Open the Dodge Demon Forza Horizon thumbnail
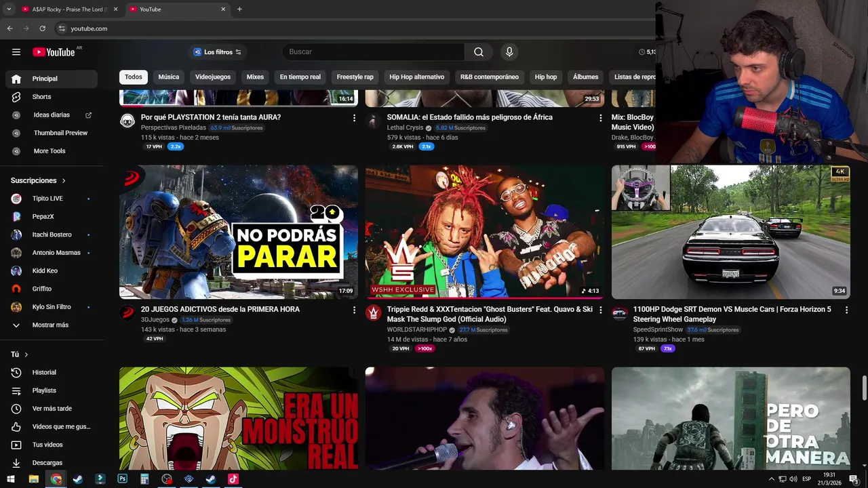Viewport: 868px width, 488px height. point(731,232)
